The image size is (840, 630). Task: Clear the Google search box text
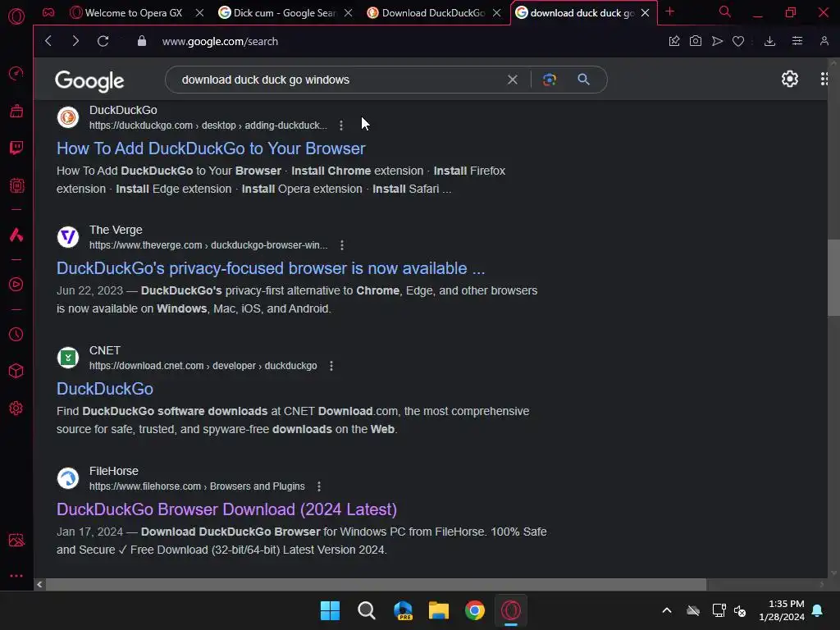[x=513, y=80]
